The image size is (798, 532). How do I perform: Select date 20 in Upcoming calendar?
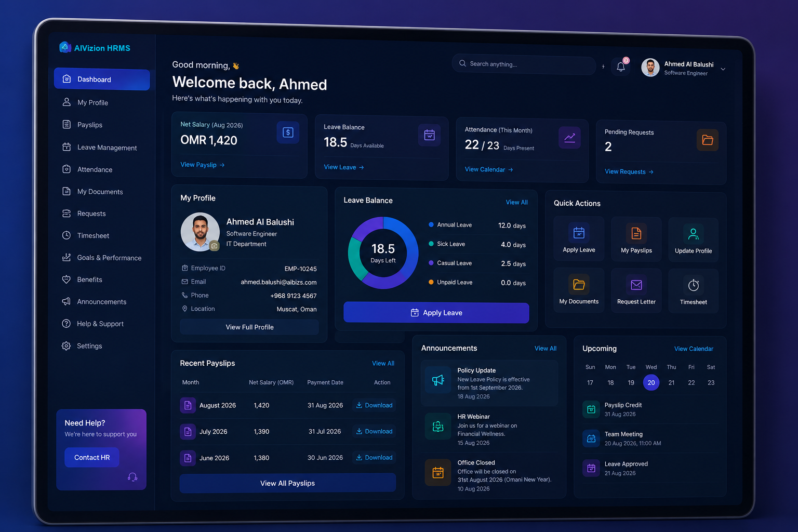tap(651, 382)
